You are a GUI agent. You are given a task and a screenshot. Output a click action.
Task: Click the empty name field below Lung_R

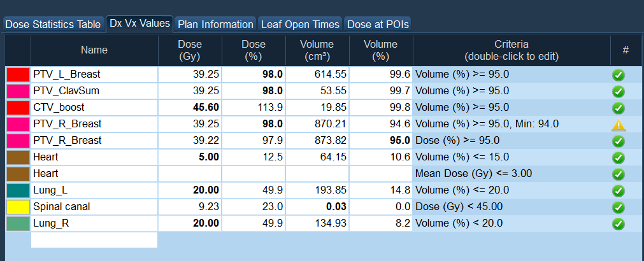(94, 240)
